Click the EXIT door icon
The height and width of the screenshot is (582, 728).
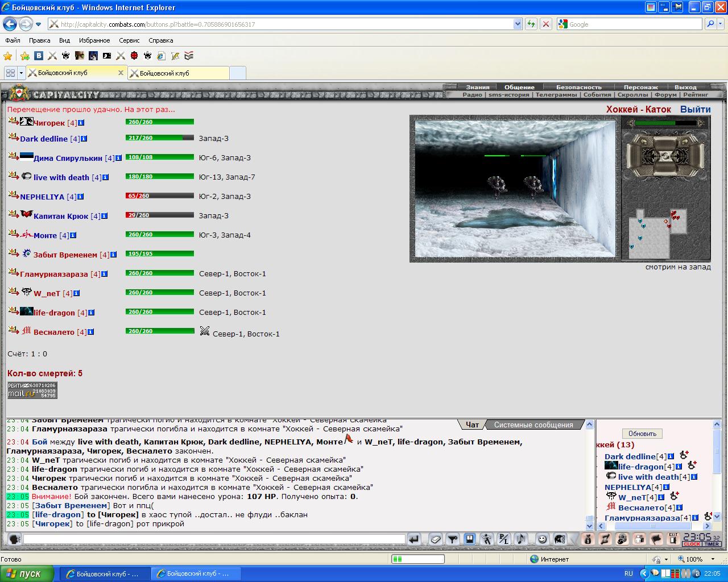click(673, 539)
